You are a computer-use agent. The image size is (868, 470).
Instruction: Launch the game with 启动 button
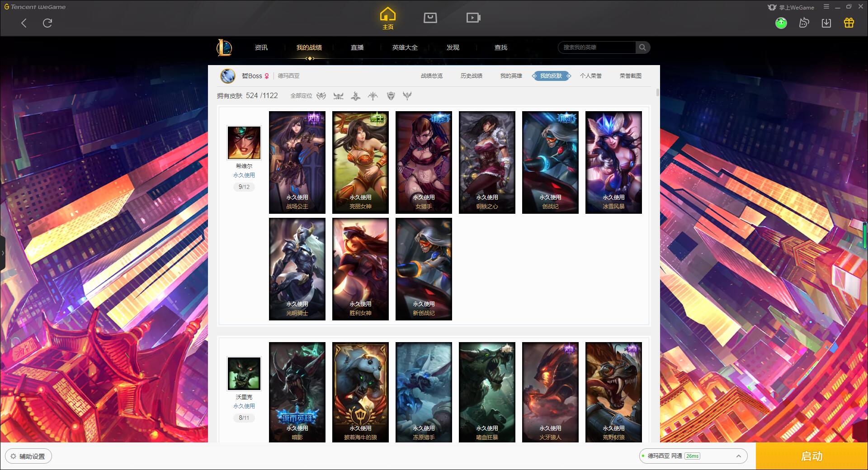coord(811,456)
